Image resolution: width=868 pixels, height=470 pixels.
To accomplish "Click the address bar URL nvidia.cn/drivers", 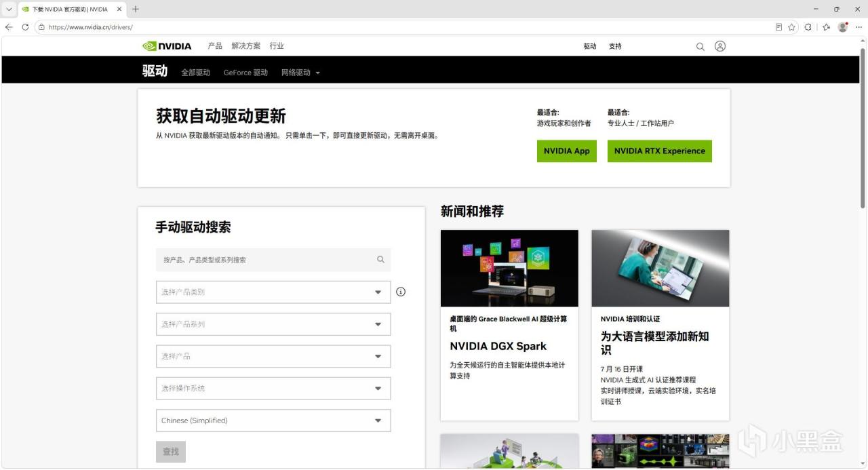I will pyautogui.click(x=90, y=27).
